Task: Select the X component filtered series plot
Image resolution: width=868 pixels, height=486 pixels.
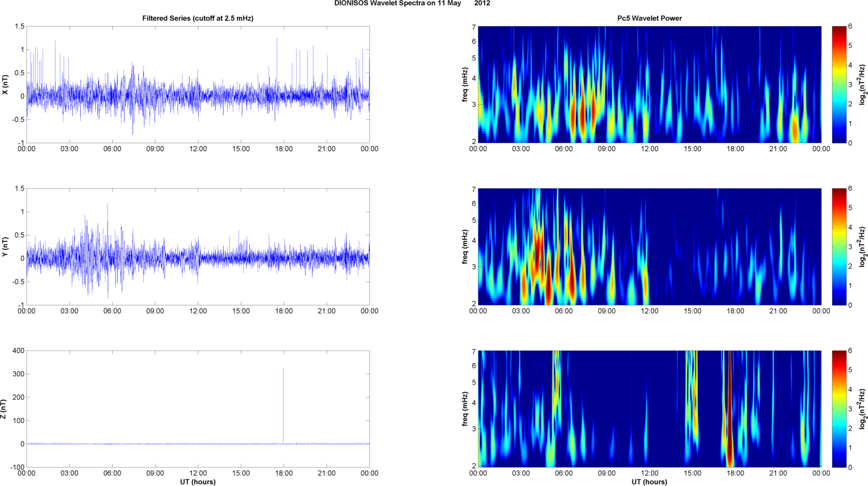Action: (198, 84)
